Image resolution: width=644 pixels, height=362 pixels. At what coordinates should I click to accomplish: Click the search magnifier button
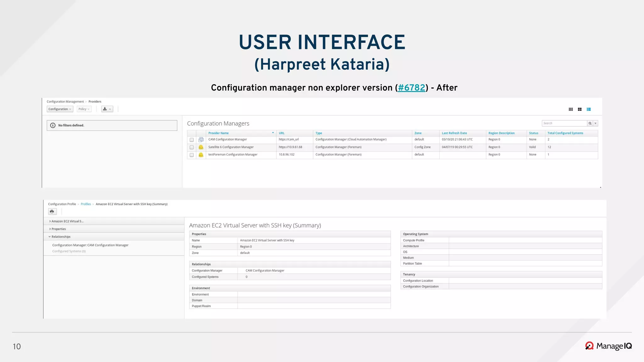(x=590, y=123)
